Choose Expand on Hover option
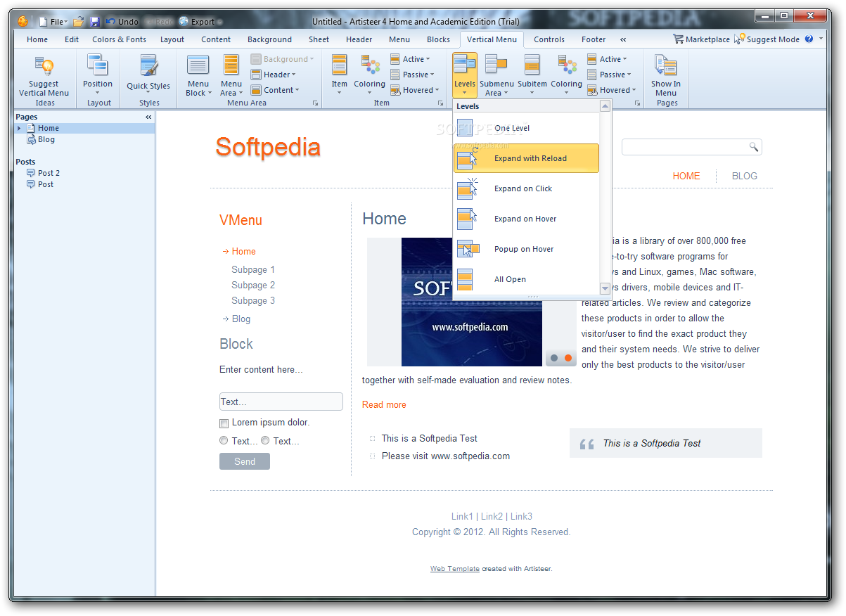The image size is (846, 616). pyautogui.click(x=526, y=219)
